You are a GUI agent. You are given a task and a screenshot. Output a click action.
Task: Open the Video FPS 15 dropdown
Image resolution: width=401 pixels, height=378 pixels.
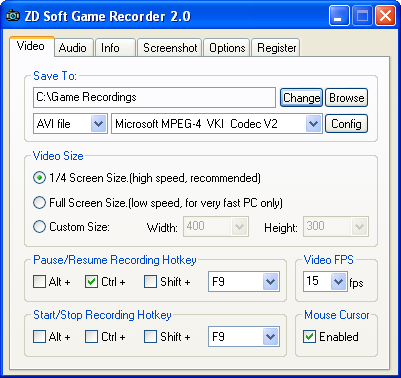pyautogui.click(x=338, y=282)
